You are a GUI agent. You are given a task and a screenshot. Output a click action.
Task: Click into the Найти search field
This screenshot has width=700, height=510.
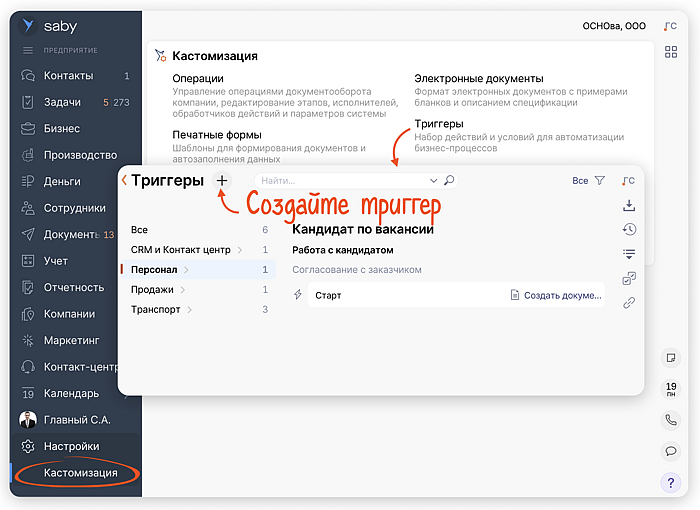[x=340, y=181]
